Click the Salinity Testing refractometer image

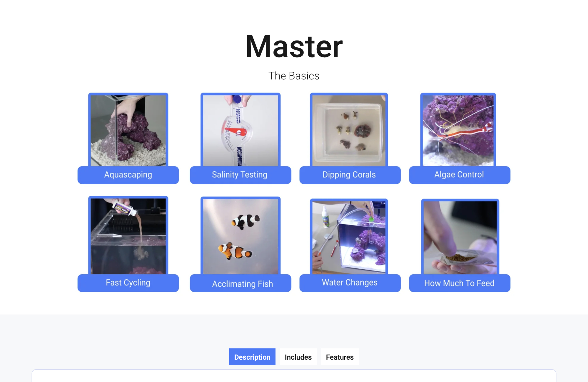[240, 130]
